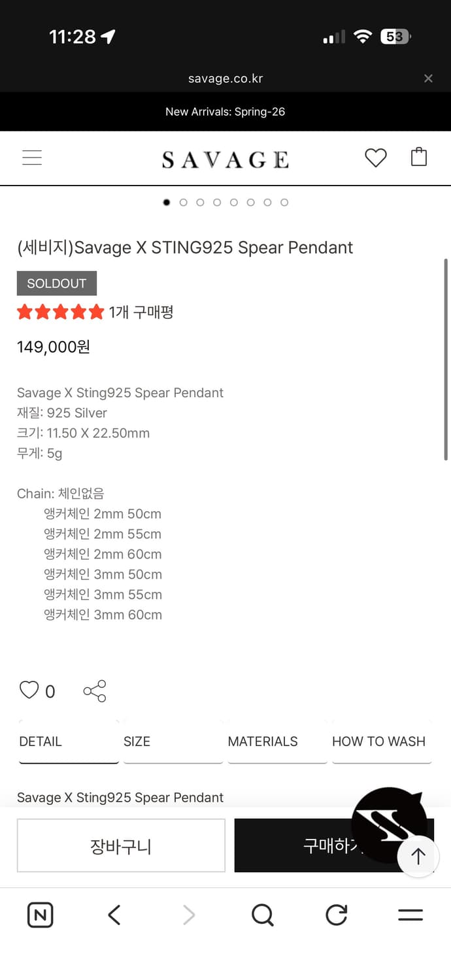This screenshot has height=980, width=451.
Task: Open the MATERIALS tab
Action: coord(263,742)
